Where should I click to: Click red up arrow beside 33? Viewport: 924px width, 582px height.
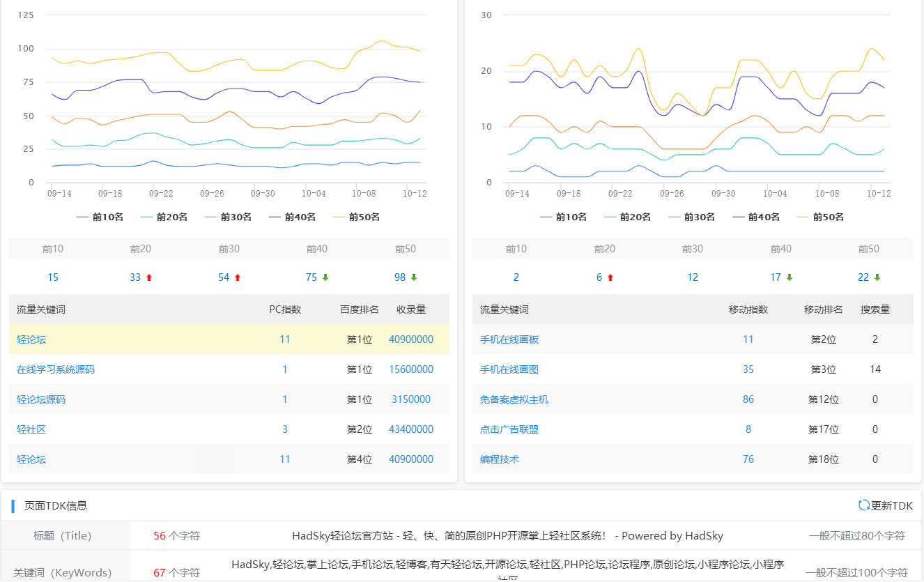[149, 277]
